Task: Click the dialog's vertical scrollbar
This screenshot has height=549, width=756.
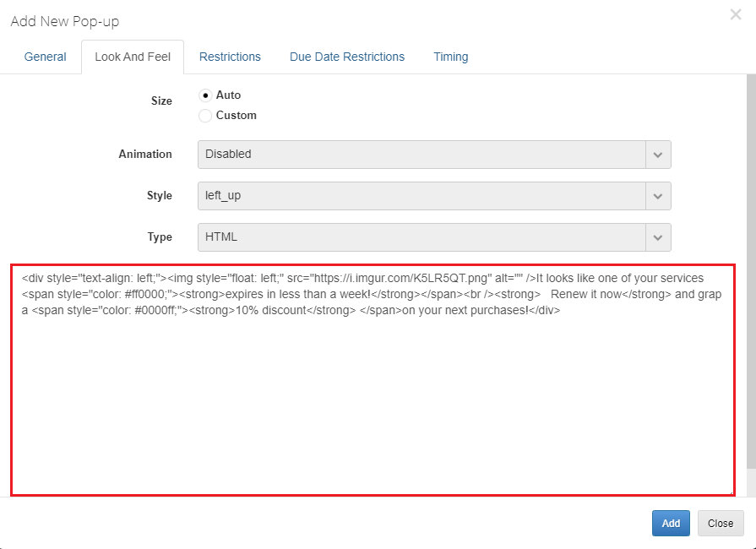Action: (751, 271)
